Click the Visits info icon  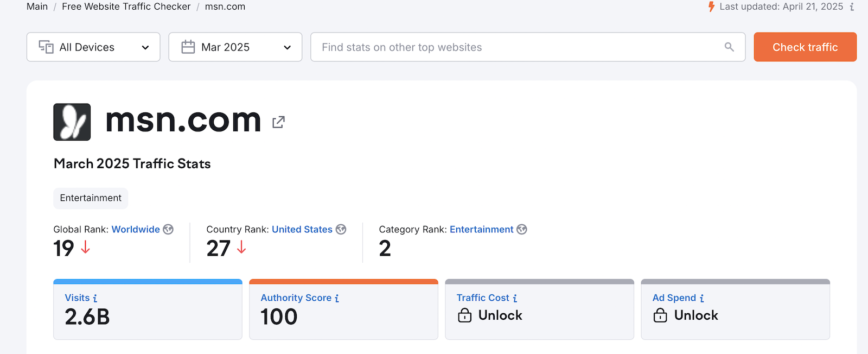[x=95, y=298]
